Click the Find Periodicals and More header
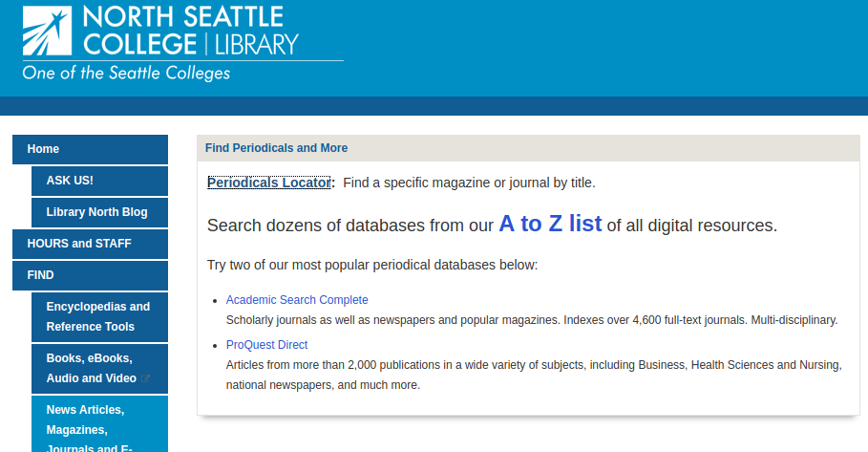This screenshot has height=452, width=868. tap(276, 148)
